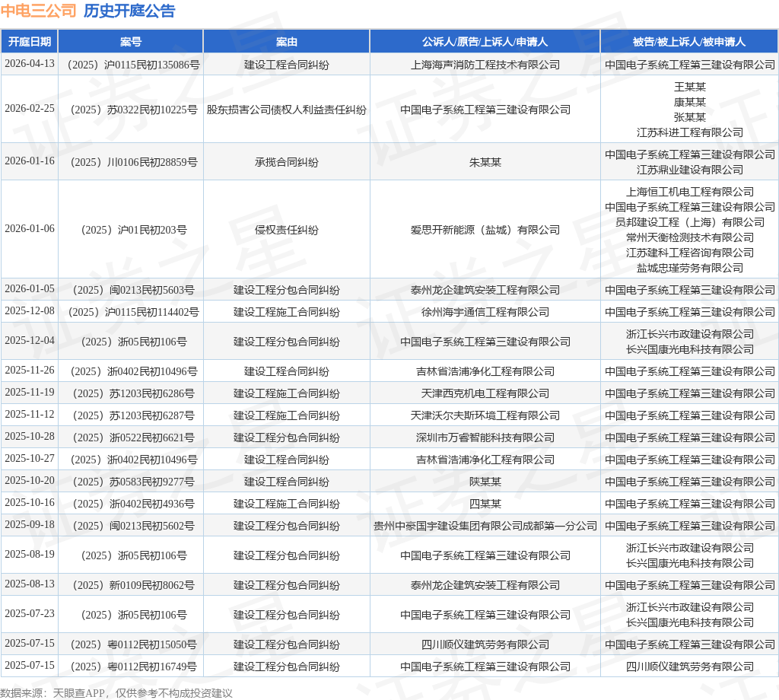Click the 案由 column header
The image size is (779, 700).
coord(287,42)
